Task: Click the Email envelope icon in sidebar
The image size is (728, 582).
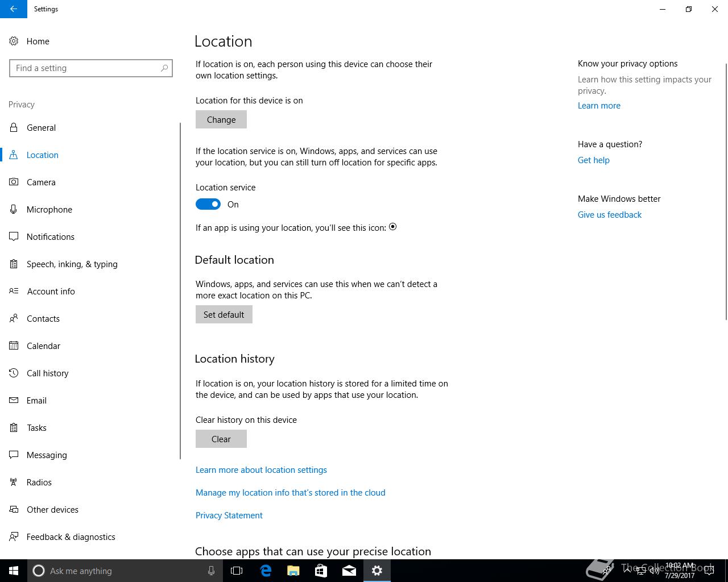Action: pyautogui.click(x=14, y=400)
